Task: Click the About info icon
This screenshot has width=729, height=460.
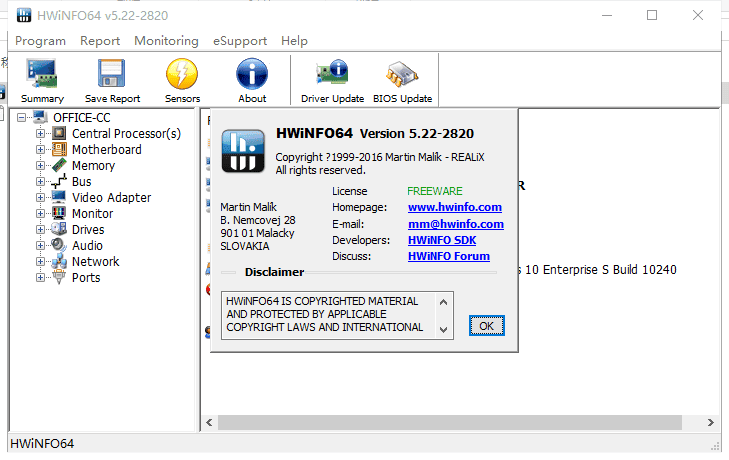Action: tap(252, 75)
